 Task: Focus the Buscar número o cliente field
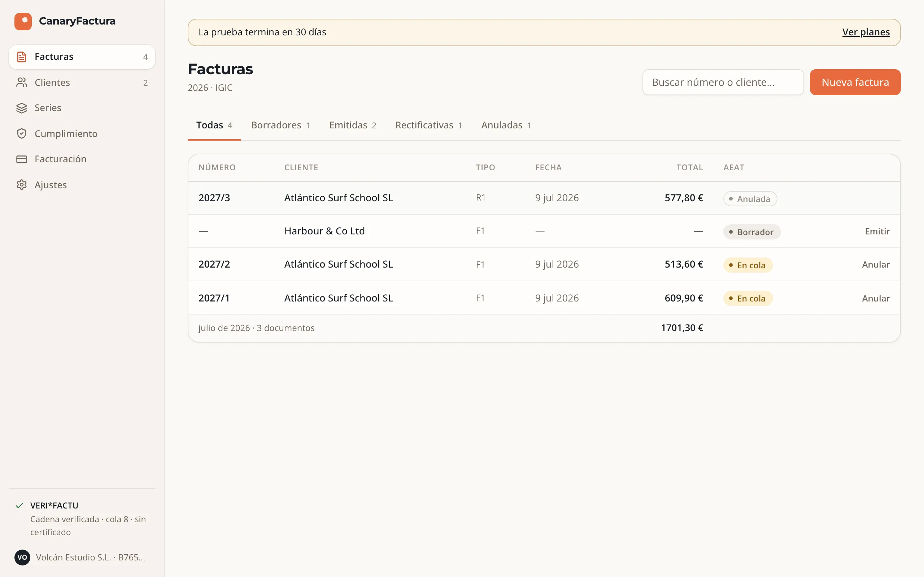tap(723, 82)
